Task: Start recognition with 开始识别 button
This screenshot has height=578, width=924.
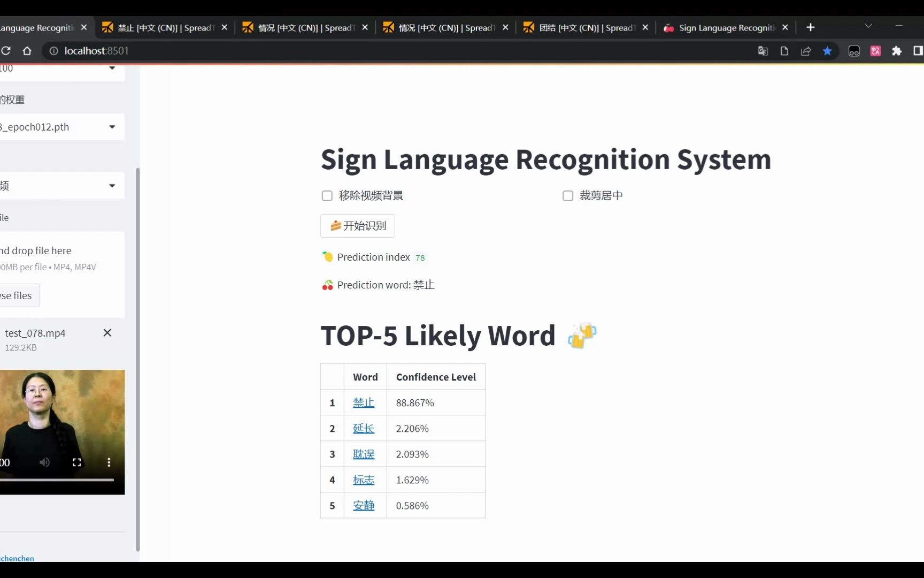Action: pos(358,226)
